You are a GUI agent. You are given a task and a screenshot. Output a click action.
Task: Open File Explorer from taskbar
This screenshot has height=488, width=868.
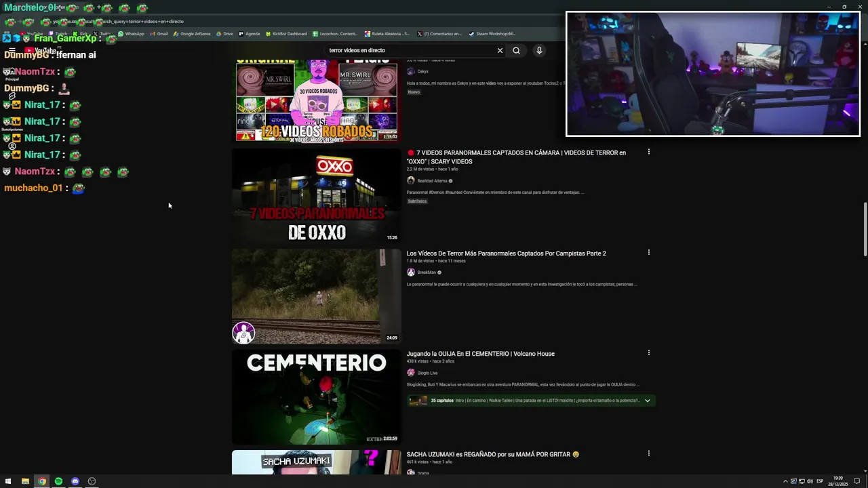coord(25,481)
